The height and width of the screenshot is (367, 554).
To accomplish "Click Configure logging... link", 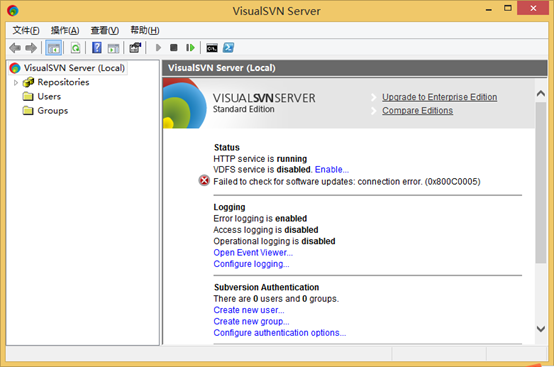I will tap(251, 264).
